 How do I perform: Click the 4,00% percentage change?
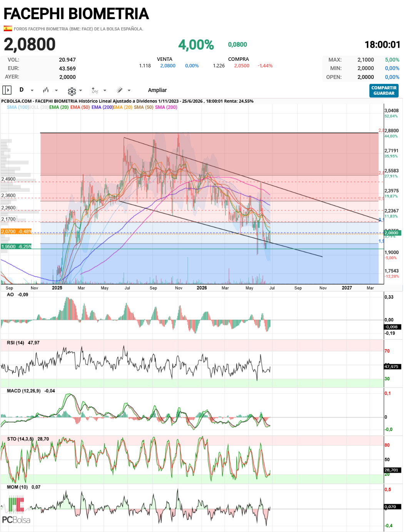click(196, 45)
